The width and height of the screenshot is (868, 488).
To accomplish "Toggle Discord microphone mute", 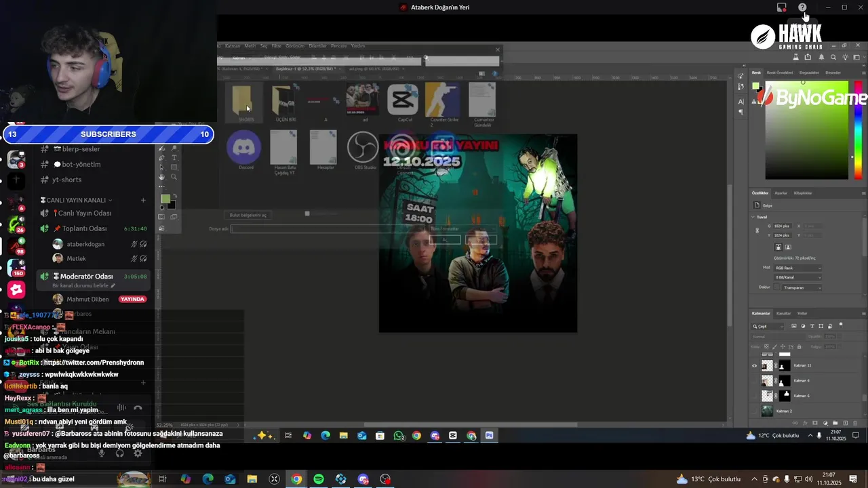I will [x=102, y=453].
